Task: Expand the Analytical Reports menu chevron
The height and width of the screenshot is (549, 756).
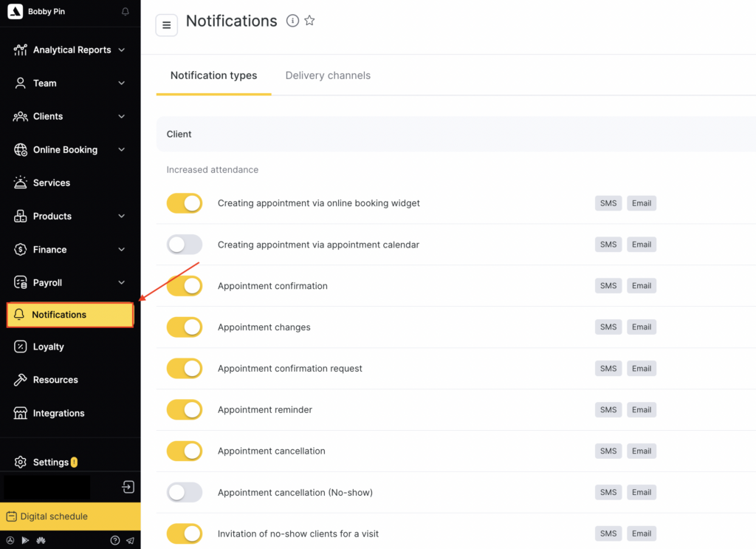Action: point(122,50)
